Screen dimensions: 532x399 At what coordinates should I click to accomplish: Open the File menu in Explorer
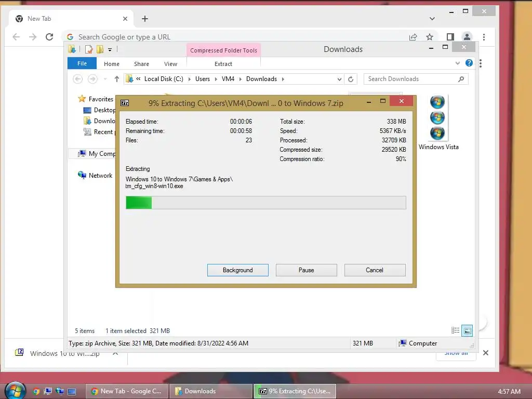[82, 63]
